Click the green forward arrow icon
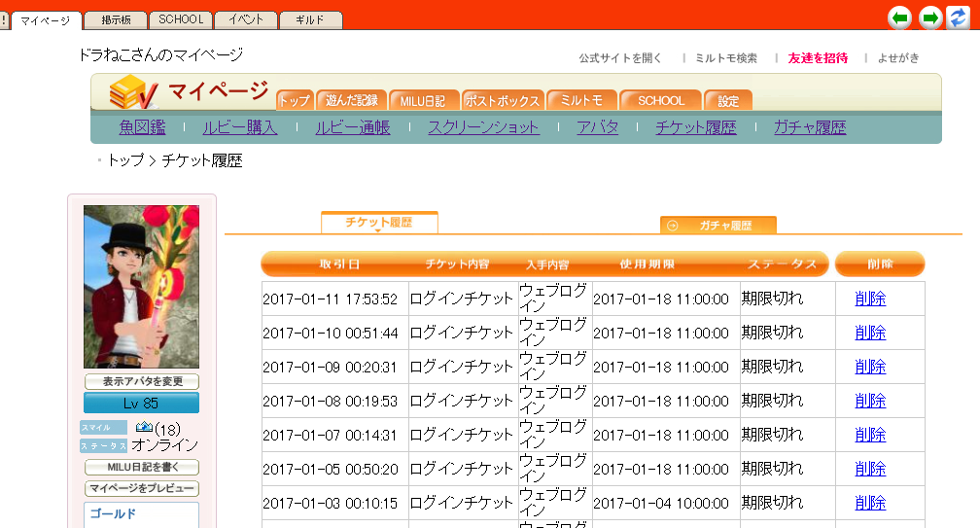 930,18
